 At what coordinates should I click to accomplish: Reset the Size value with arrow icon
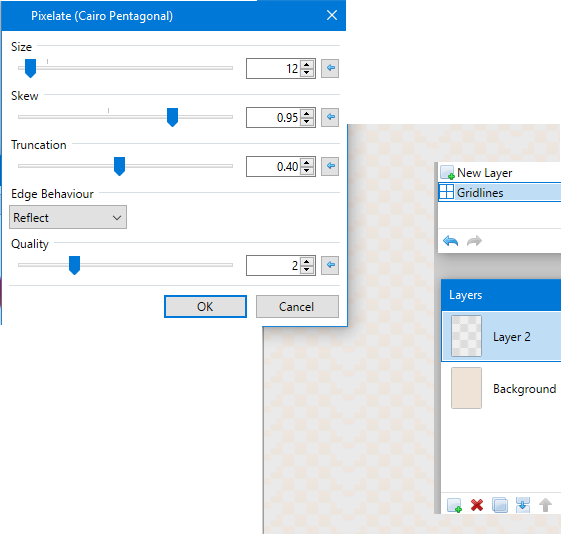[x=330, y=68]
